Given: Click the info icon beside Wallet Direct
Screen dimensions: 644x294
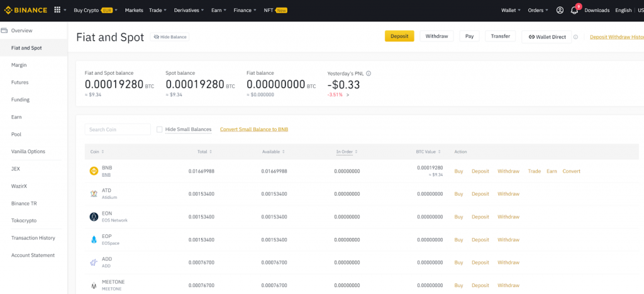Looking at the screenshot, I should (575, 37).
